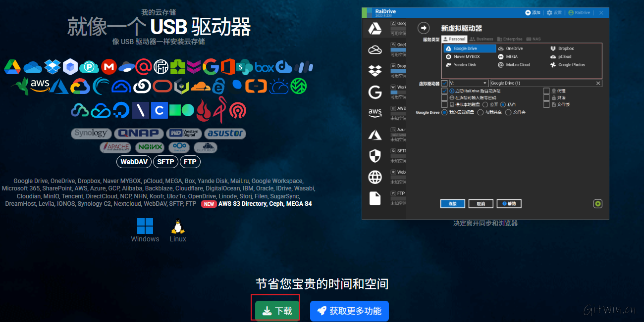Enable the 代理 proxy checkbox
The width and height of the screenshot is (644, 322).
pyautogui.click(x=546, y=91)
